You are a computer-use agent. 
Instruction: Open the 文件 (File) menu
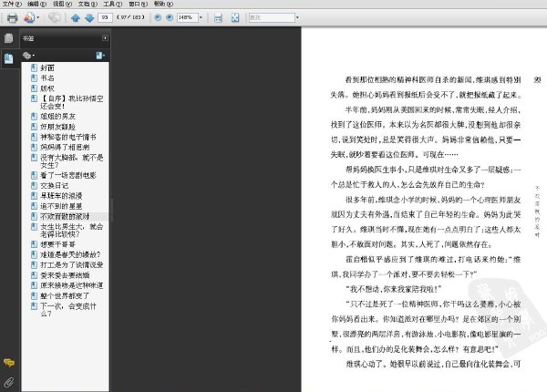click(12, 4)
